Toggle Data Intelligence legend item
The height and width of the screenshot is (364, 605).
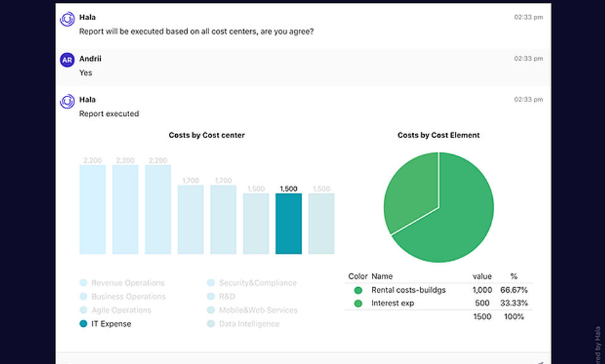pos(243,324)
